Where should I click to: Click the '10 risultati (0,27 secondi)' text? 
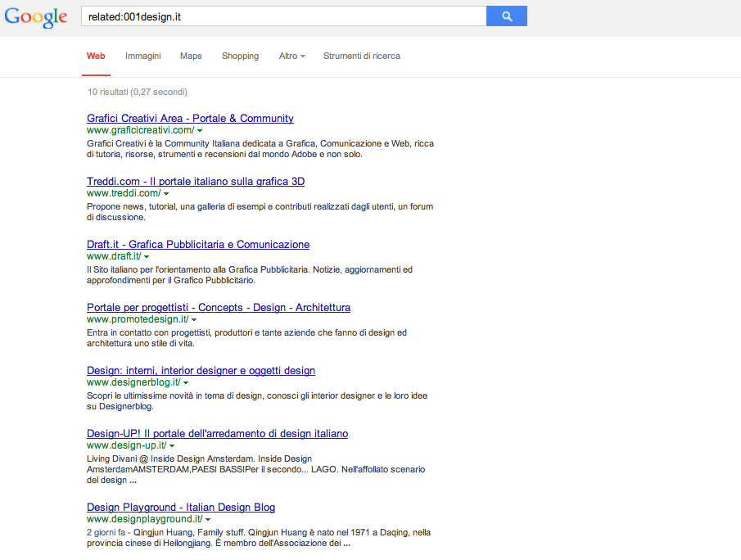(138, 92)
